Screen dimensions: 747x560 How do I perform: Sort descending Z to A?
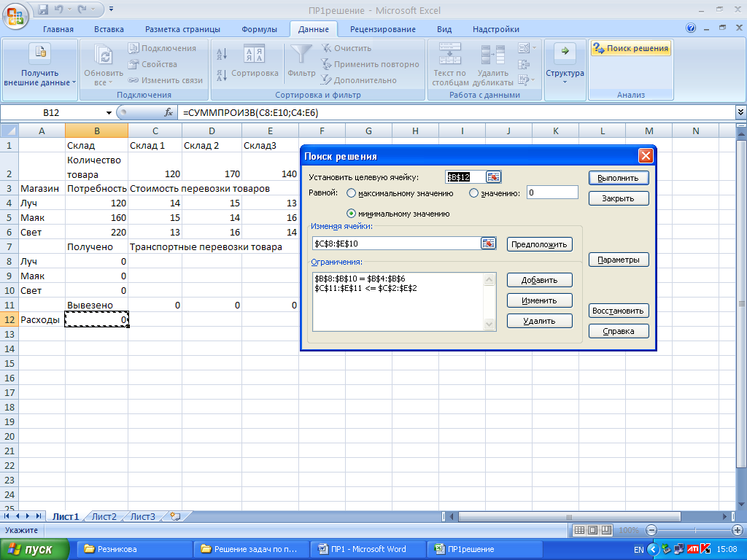click(x=222, y=75)
